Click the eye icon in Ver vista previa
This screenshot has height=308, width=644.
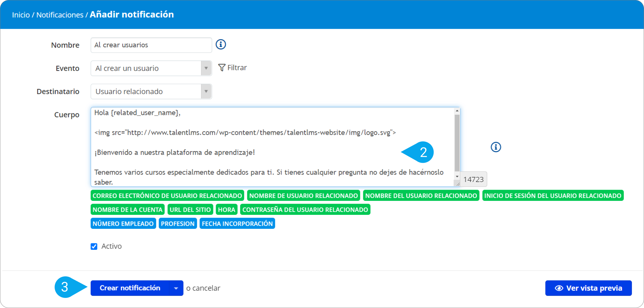[x=559, y=288]
